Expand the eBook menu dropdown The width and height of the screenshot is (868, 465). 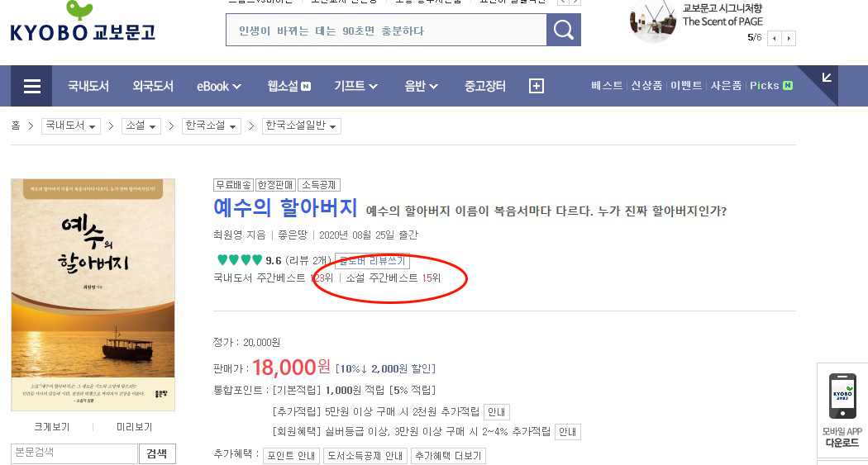click(219, 86)
